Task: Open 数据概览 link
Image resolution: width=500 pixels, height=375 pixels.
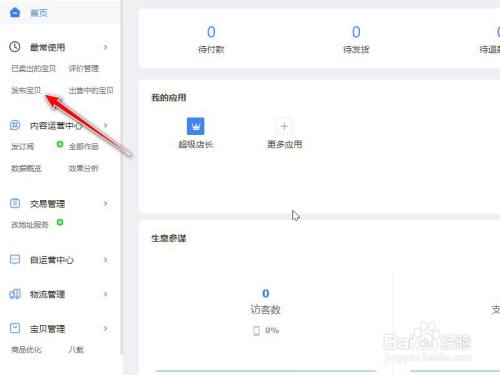Action: [x=26, y=168]
